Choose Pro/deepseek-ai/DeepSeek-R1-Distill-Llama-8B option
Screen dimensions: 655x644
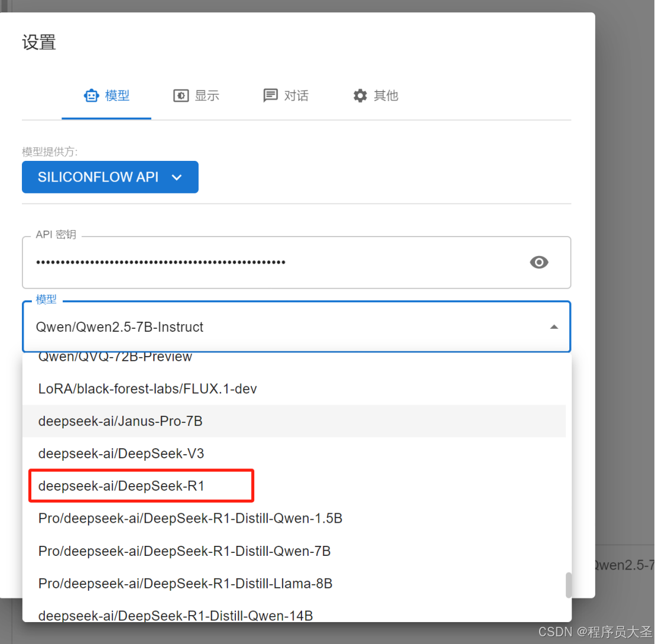(x=294, y=584)
